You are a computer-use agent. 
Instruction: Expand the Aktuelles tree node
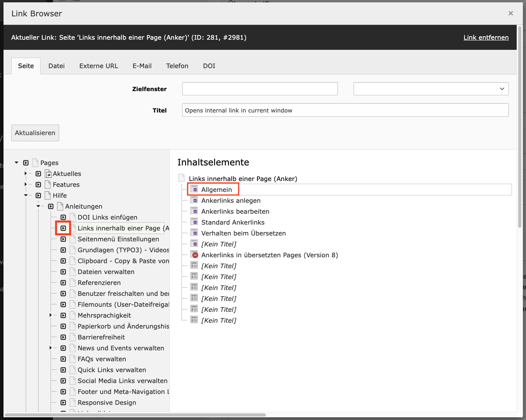click(26, 174)
